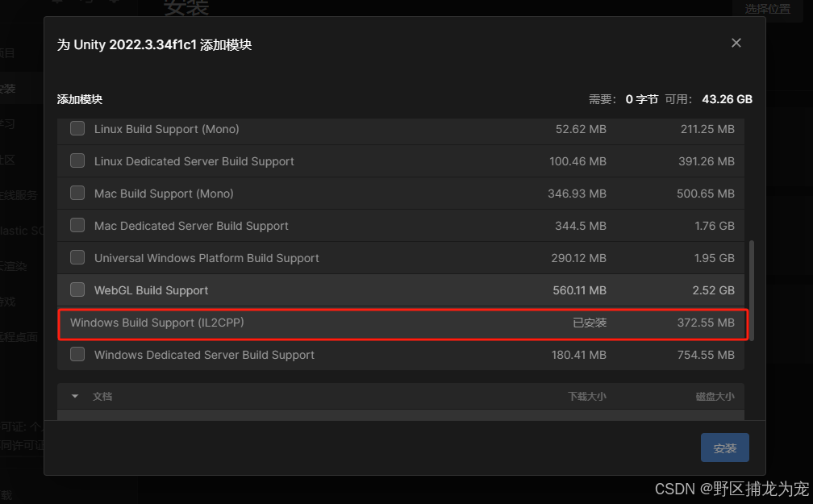Click 2.52 GB disk size value
This screenshot has height=504, width=813.
click(x=714, y=290)
